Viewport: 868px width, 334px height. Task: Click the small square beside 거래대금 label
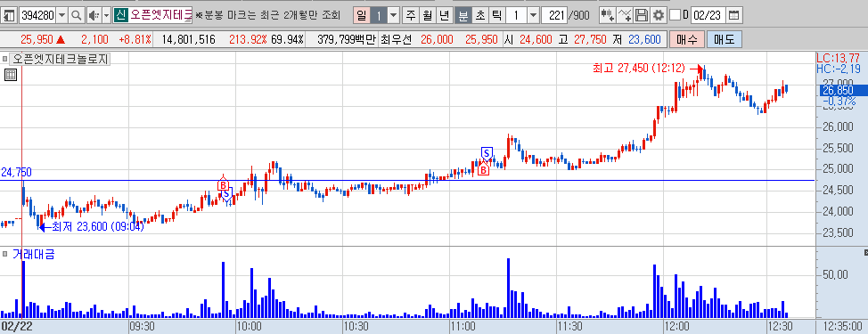pyautogui.click(x=5, y=254)
